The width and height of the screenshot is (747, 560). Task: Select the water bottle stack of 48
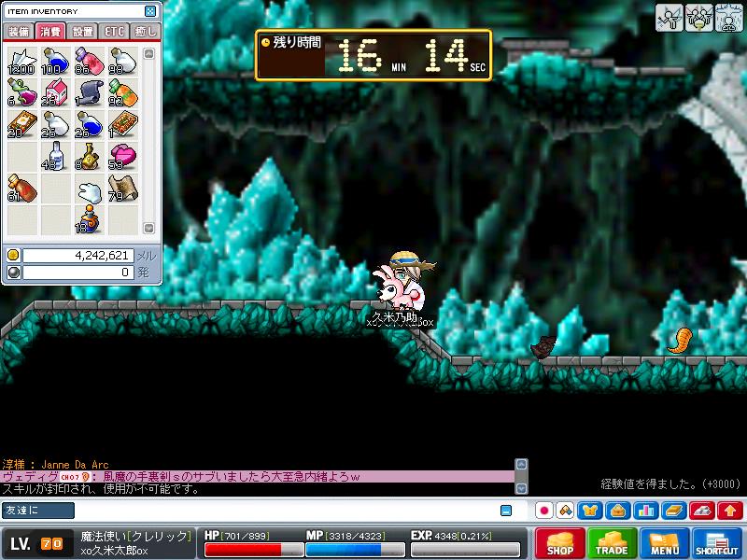tap(55, 157)
